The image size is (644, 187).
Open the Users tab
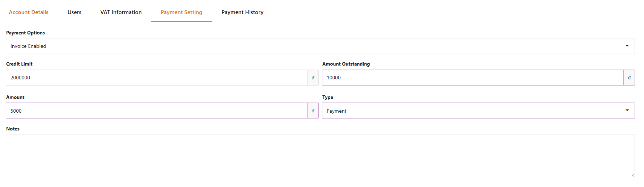pos(75,12)
